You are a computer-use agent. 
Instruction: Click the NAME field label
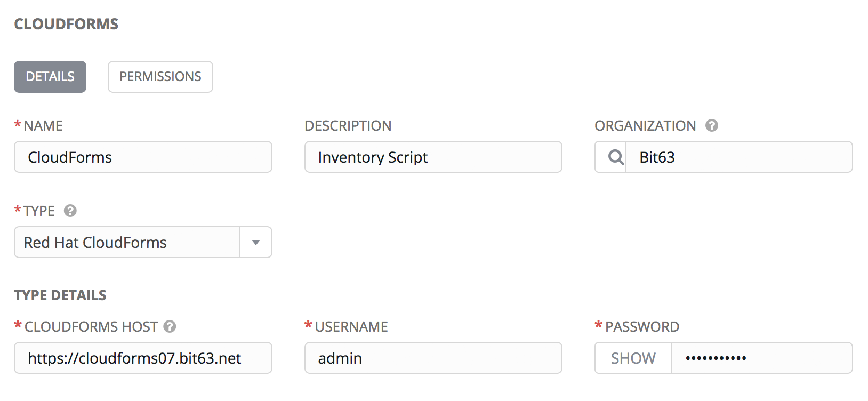point(43,126)
